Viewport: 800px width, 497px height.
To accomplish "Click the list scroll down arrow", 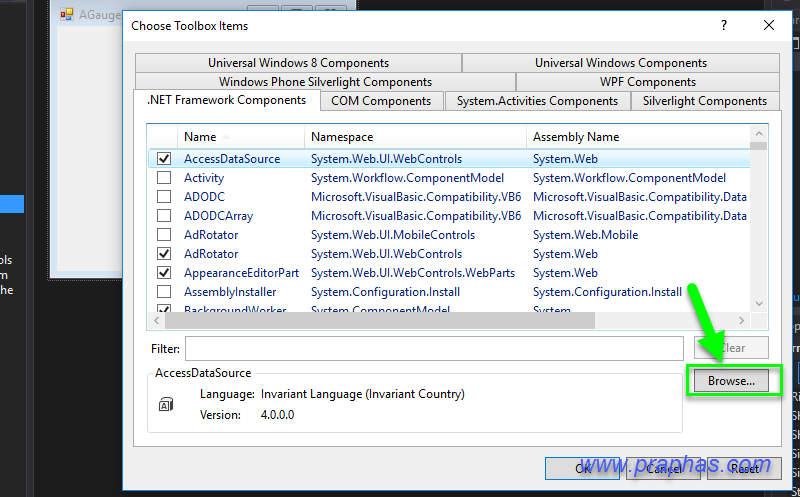I will (x=759, y=303).
